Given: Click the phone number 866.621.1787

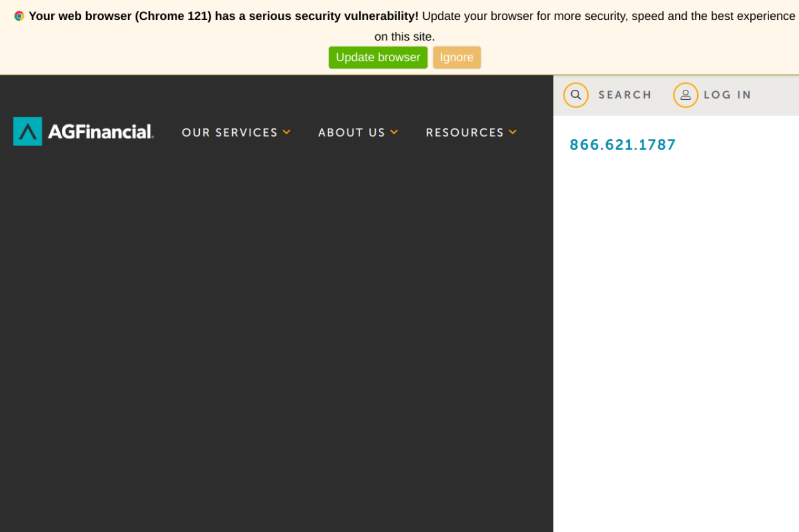Looking at the screenshot, I should [623, 145].
